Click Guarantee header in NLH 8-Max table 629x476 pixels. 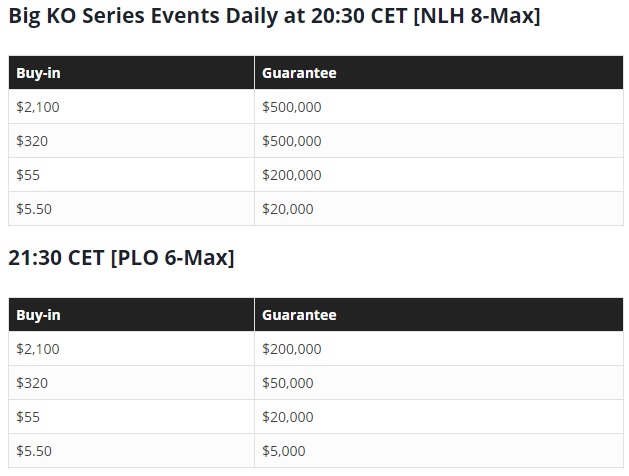coord(299,73)
